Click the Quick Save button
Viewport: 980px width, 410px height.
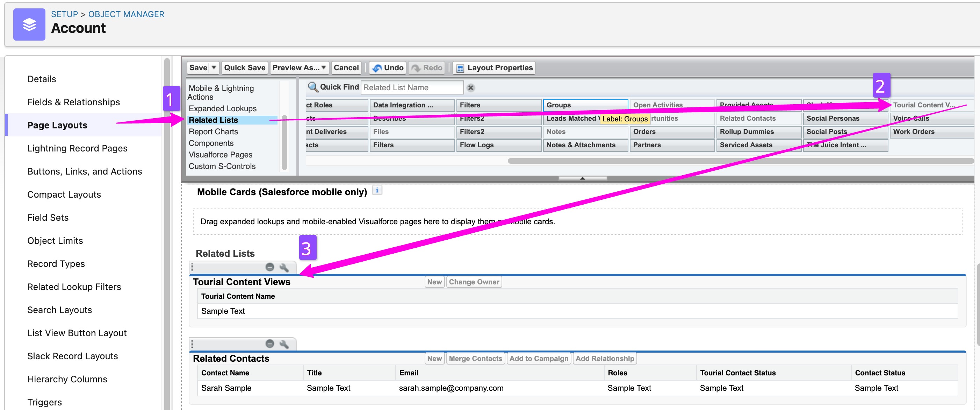coord(244,68)
